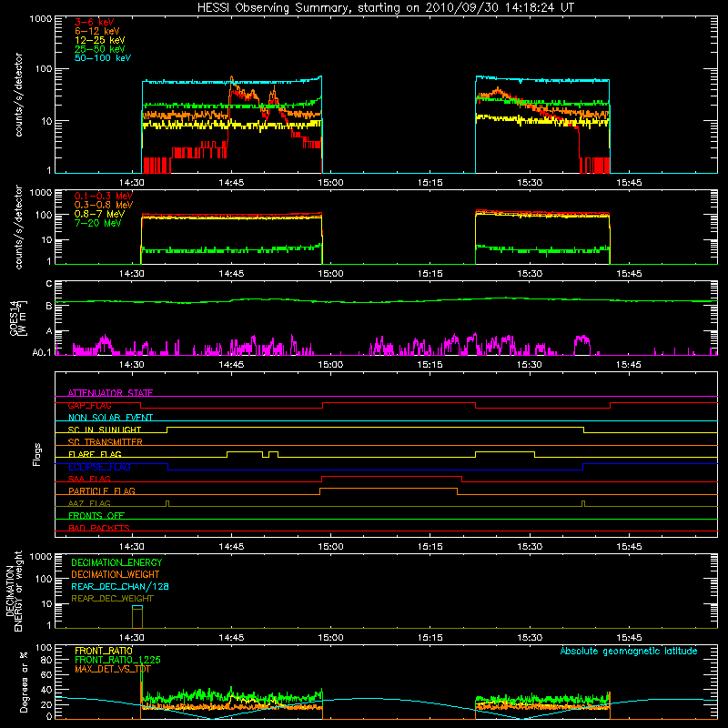Select the MAX_DET_VS_TOT legend label
Viewport: 728px width, 728px height.
coord(113,669)
